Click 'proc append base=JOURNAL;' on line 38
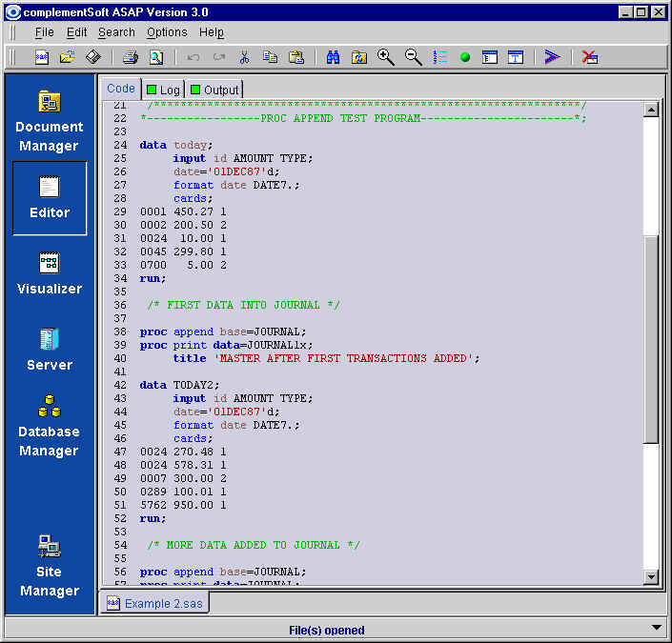The height and width of the screenshot is (643, 672). point(223,332)
